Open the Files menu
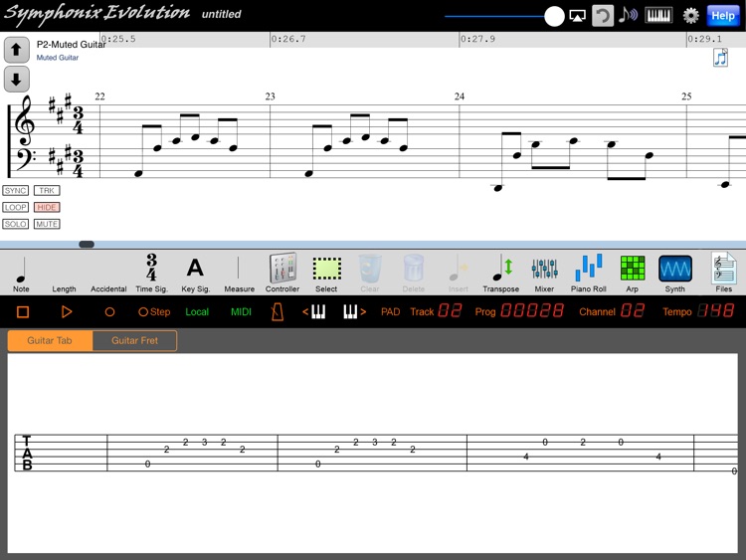 [724, 273]
